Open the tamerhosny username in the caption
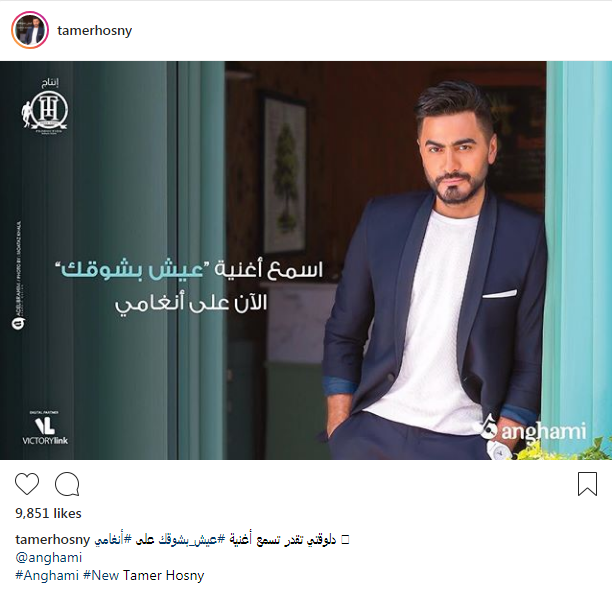 (x=53, y=539)
